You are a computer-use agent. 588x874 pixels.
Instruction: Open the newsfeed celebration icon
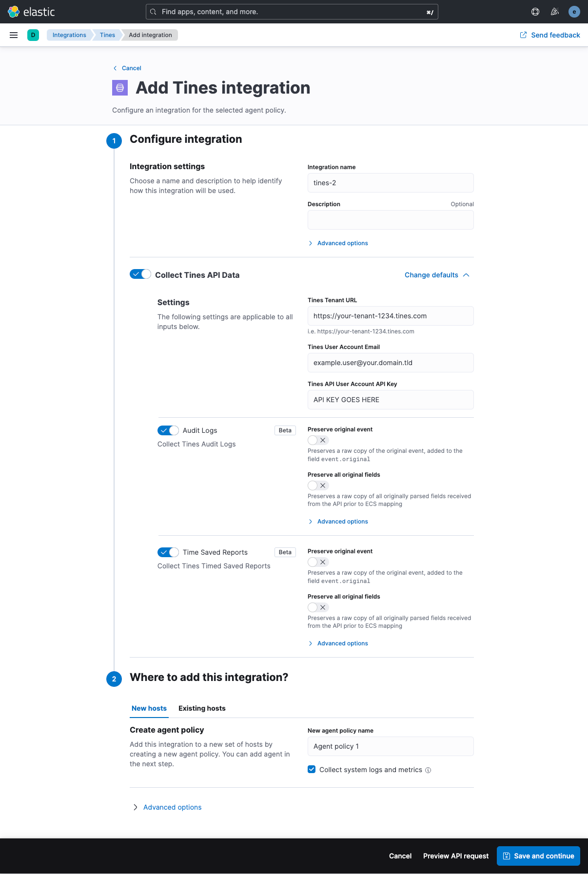[x=555, y=12]
